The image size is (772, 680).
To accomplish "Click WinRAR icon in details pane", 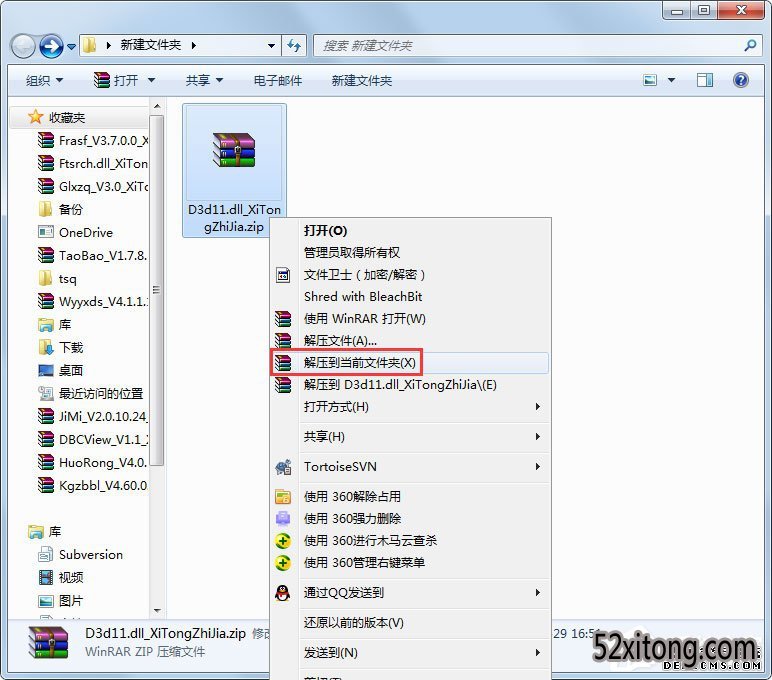I will coord(48,642).
